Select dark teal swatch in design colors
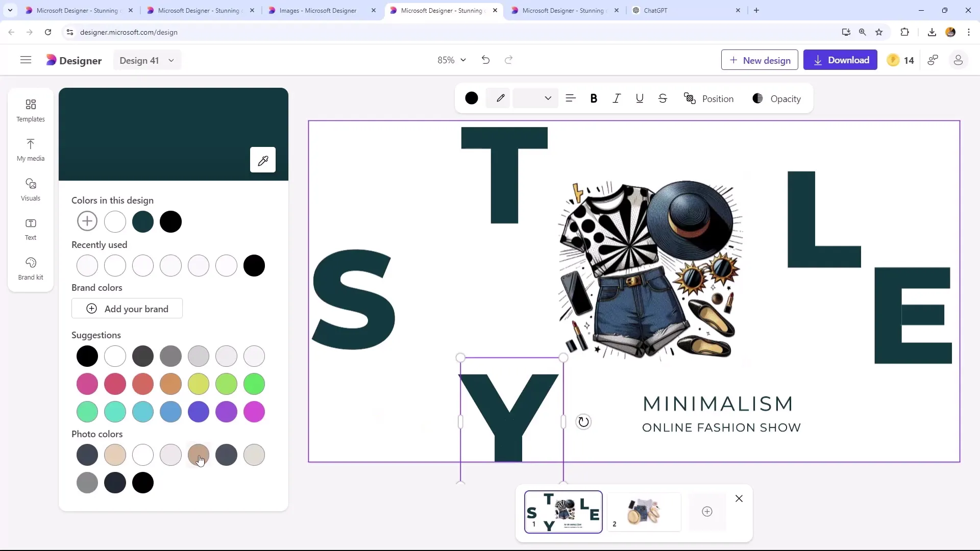Viewport: 980px width, 551px height. pyautogui.click(x=143, y=221)
